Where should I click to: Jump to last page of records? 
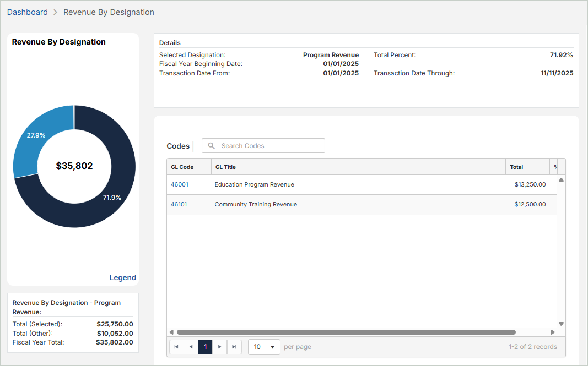[x=234, y=347]
